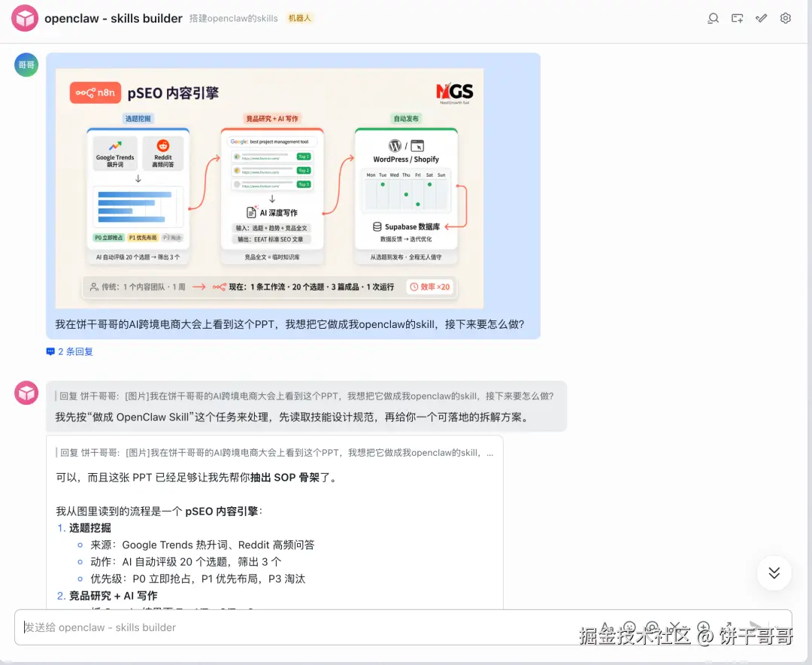Click the line 可以，而且这张 PPT 已经足够
The width and height of the screenshot is (812, 665).
(x=197, y=478)
